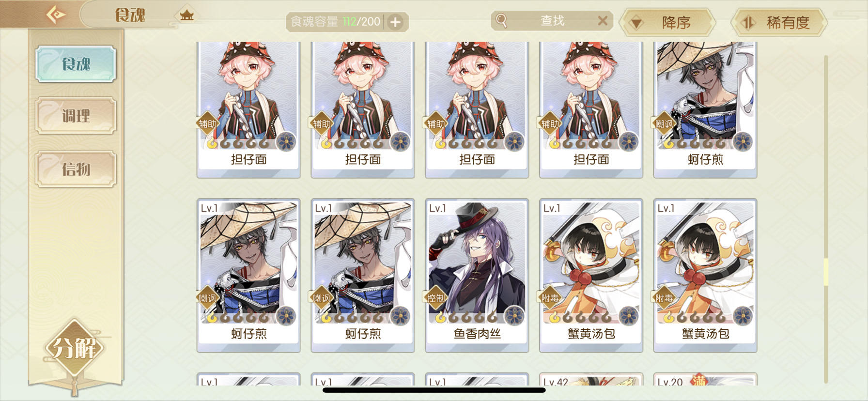868x401 pixels.
Task: Click the 查找 search field
Action: (x=552, y=20)
